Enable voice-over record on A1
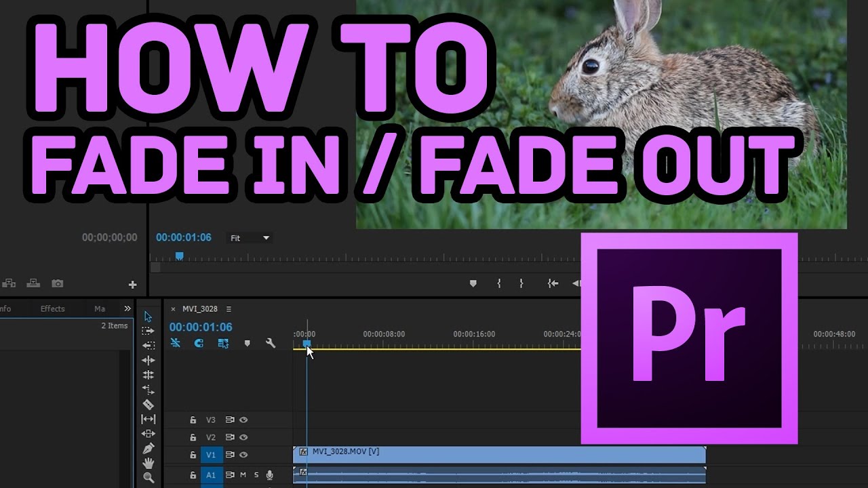This screenshot has width=868, height=488. [x=270, y=475]
